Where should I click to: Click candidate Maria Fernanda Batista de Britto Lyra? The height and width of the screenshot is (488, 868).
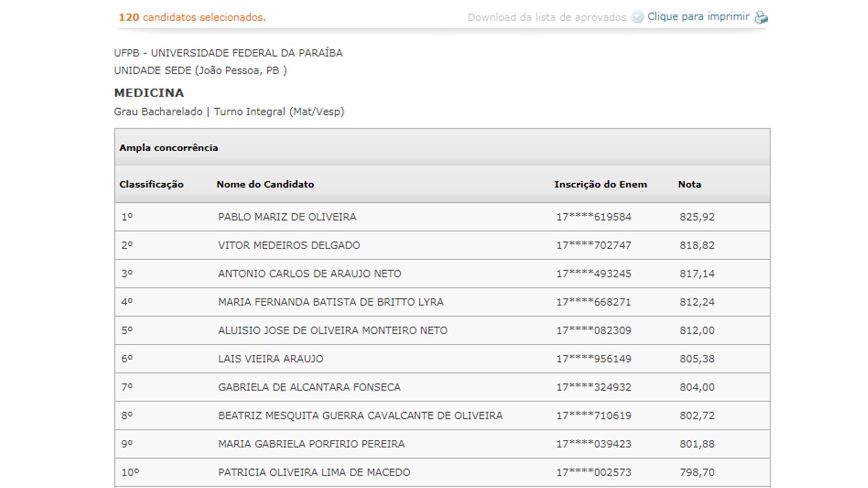pos(331,302)
